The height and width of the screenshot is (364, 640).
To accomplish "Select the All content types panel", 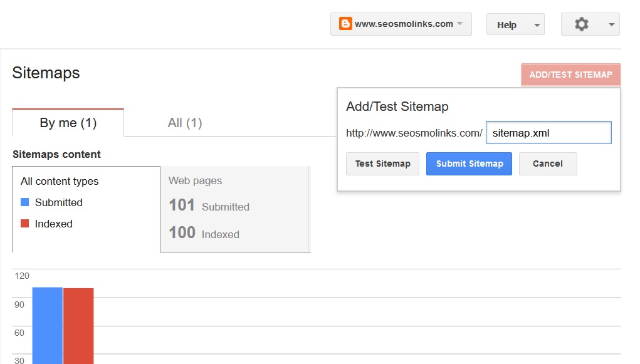I will click(86, 209).
